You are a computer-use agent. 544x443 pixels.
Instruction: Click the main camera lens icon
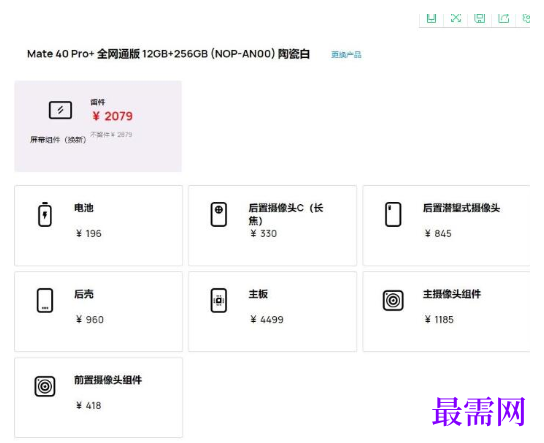tap(393, 300)
